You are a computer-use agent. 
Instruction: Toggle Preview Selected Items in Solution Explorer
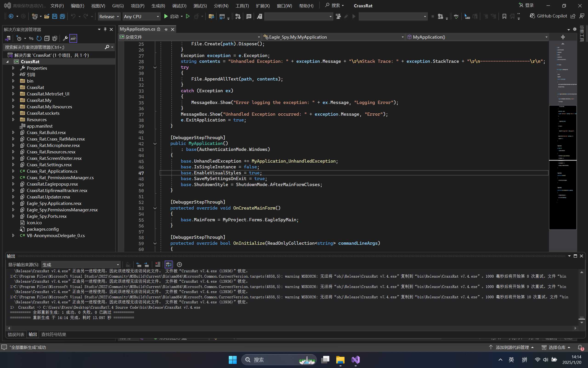(x=73, y=38)
